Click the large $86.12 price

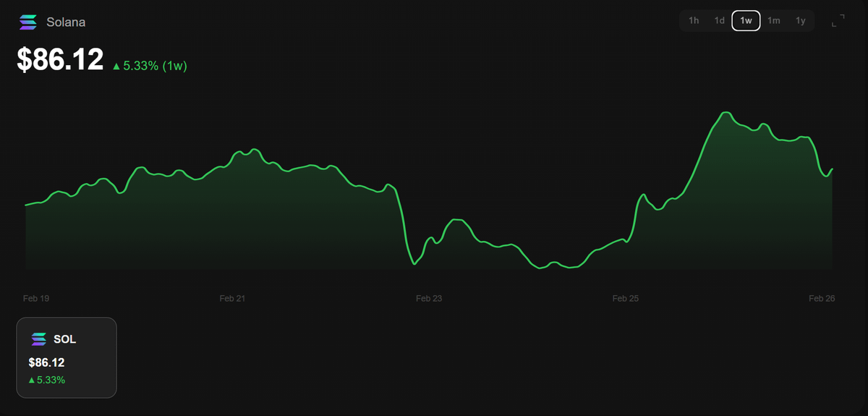[x=61, y=60]
